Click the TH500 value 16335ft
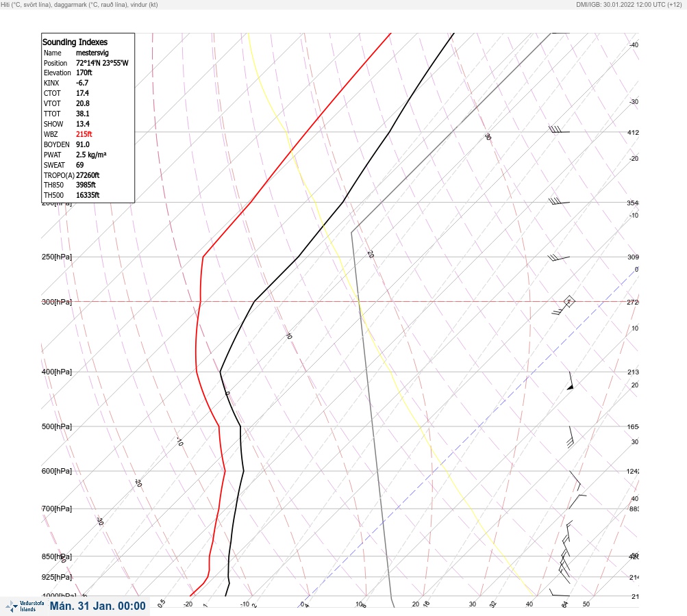The image size is (687, 616). (88, 195)
